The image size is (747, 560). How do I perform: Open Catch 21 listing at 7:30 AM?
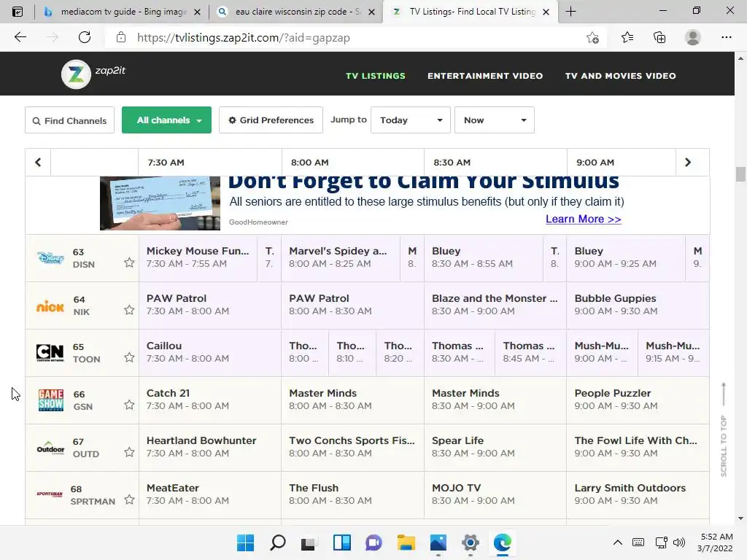pos(210,400)
